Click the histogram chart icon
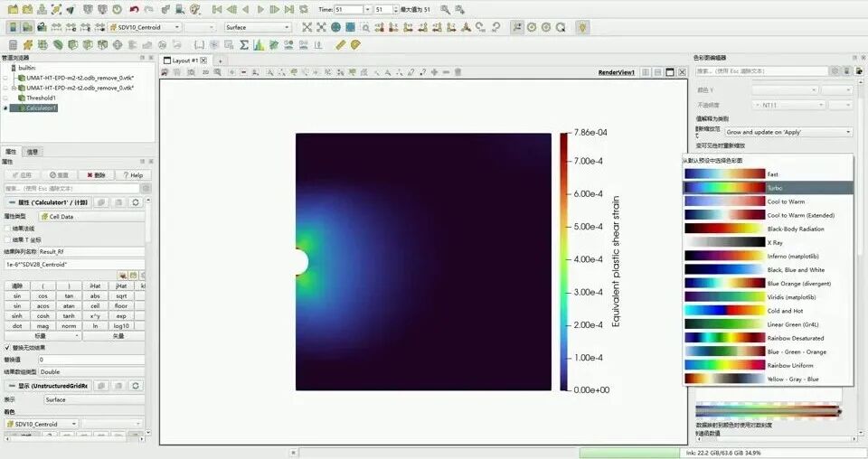 click(259, 45)
